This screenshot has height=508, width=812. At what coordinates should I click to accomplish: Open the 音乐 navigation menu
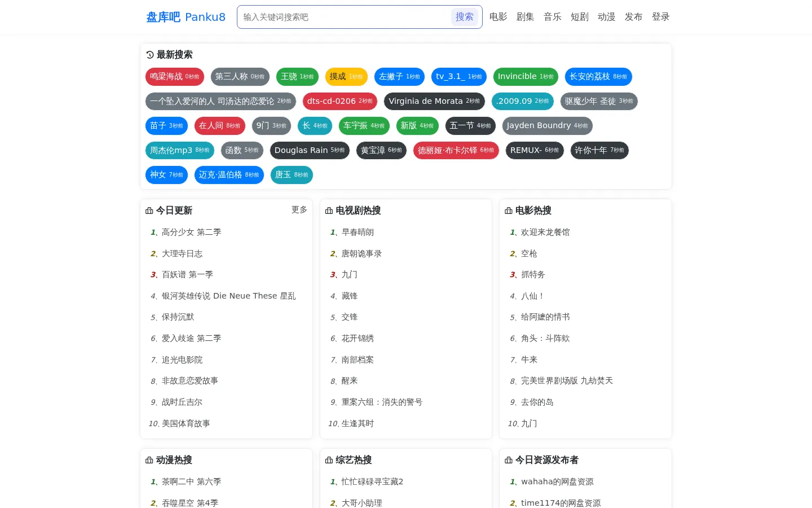[x=553, y=17]
